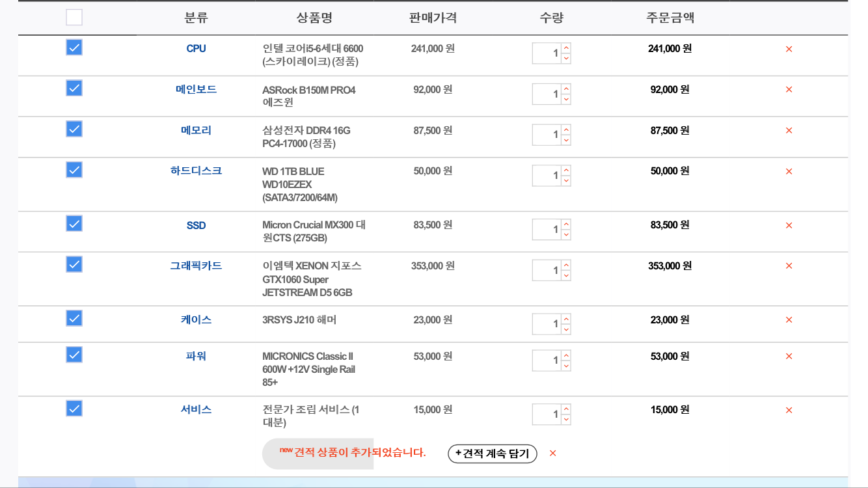868x488 pixels.
Task: Uncheck the CPU row checkbox
Action: click(74, 47)
